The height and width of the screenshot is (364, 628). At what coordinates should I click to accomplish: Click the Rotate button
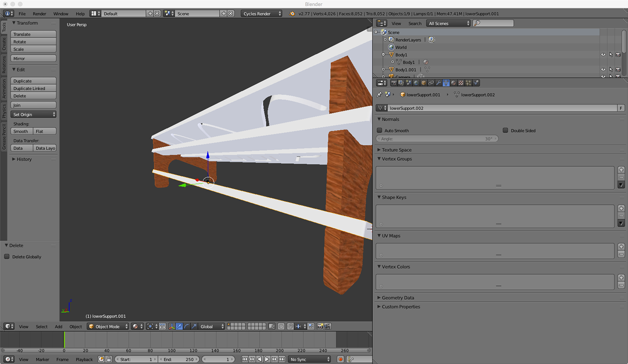point(33,42)
